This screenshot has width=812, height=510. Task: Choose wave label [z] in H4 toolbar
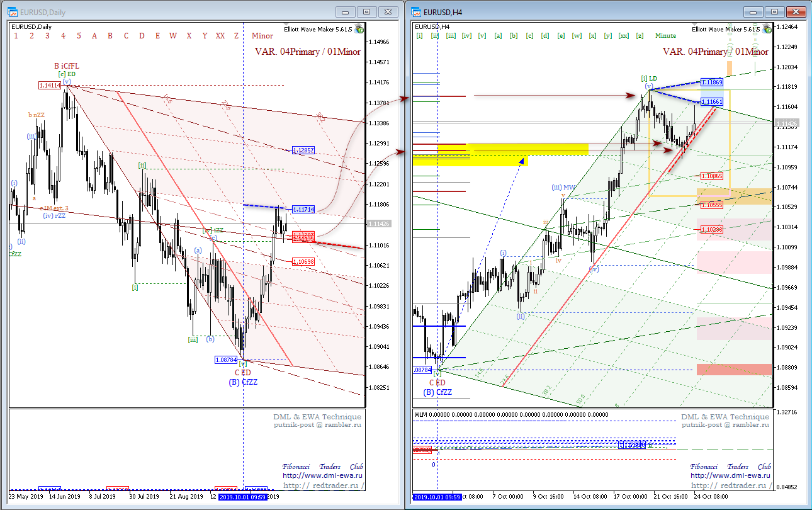pyautogui.click(x=640, y=36)
